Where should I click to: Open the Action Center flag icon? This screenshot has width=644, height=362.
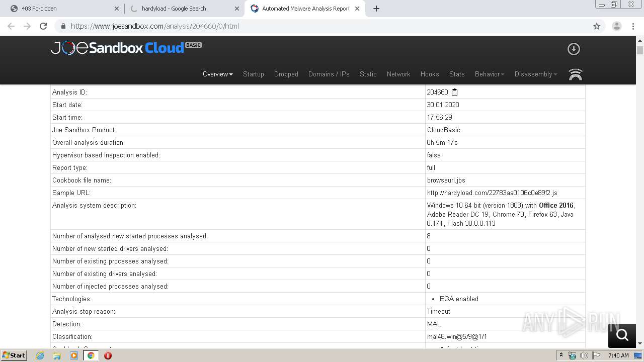pos(596,355)
